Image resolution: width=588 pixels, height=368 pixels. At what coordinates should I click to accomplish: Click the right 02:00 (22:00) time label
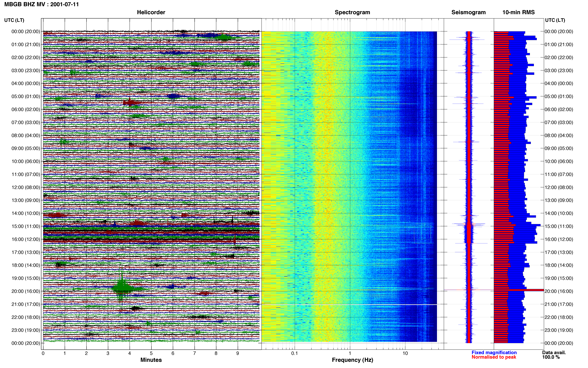point(559,57)
